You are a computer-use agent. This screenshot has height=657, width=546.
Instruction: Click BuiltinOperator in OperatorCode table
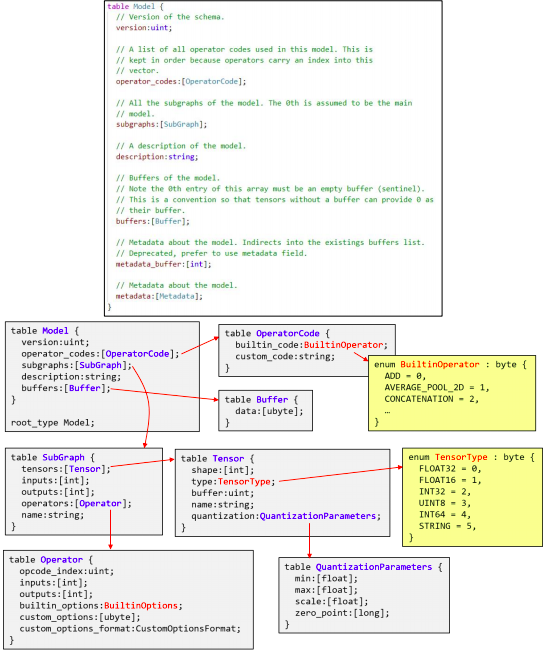pos(343,345)
